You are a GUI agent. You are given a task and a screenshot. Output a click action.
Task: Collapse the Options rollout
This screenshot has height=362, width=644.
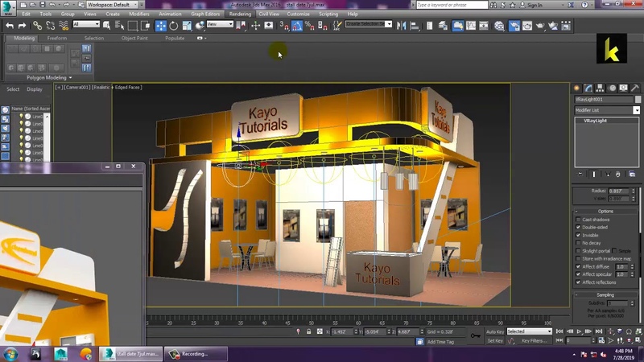[x=605, y=211]
